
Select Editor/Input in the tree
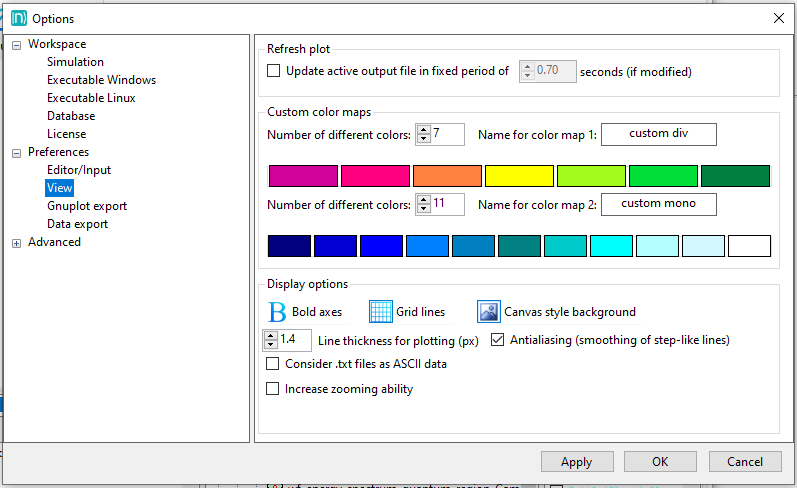point(79,170)
